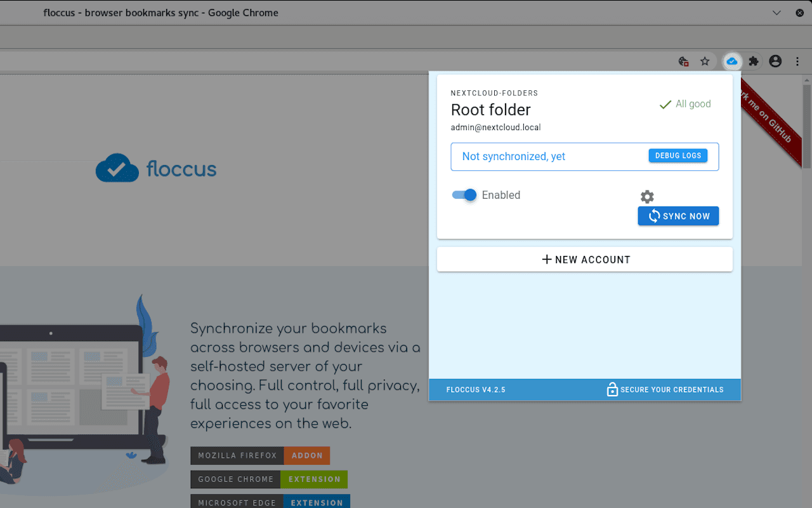Open the Chrome profile avatar icon
Image resolution: width=812 pixels, height=508 pixels.
tap(775, 62)
